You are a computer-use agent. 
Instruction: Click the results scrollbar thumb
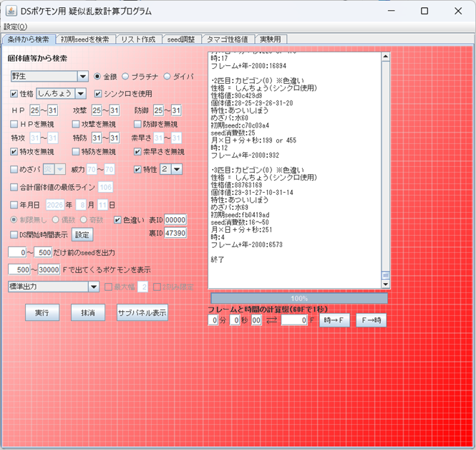point(386,275)
